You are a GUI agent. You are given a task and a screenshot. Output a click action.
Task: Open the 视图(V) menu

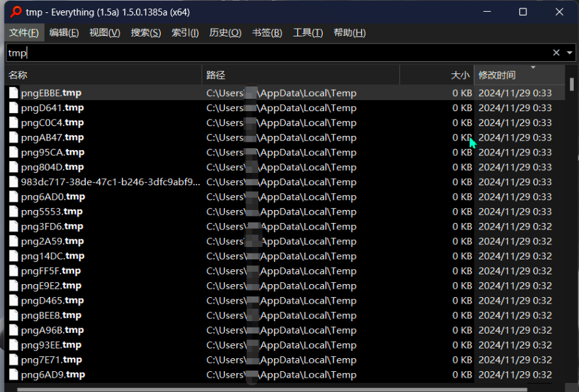point(105,33)
